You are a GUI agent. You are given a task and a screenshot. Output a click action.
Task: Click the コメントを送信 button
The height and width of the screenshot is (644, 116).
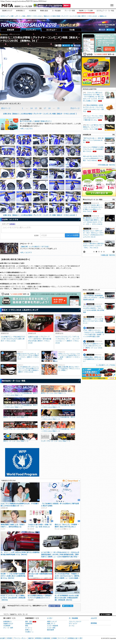pos(72,235)
